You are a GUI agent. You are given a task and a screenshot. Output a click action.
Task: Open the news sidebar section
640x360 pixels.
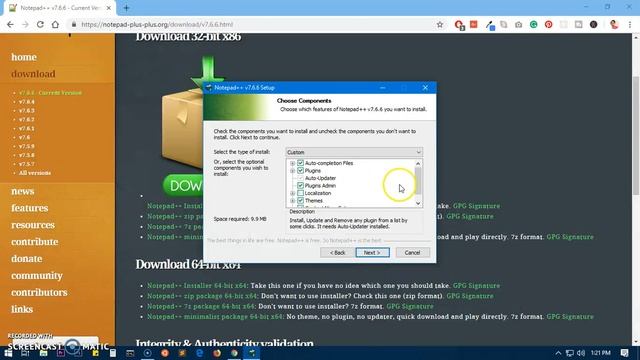tap(23, 191)
